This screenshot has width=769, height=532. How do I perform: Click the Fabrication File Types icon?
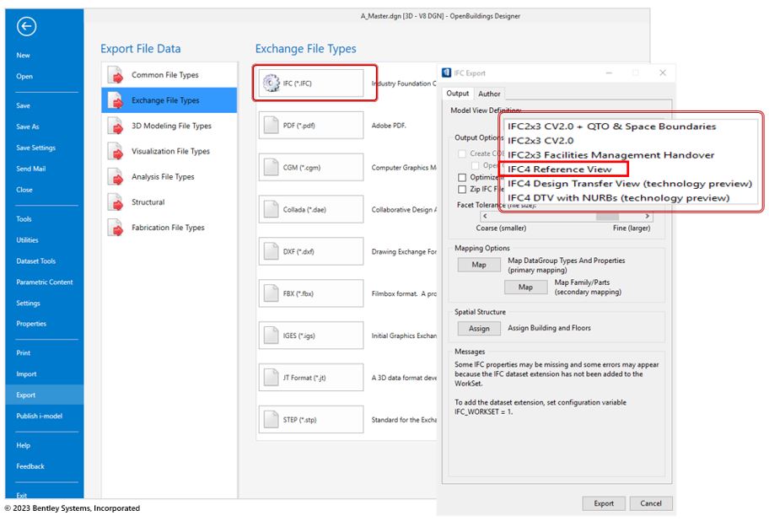(x=116, y=228)
